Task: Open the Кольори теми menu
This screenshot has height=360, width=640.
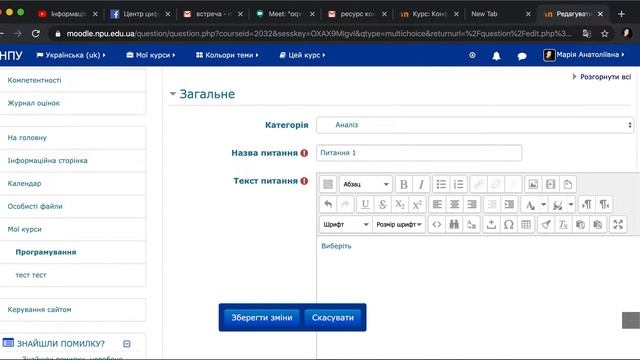Action: coord(227,55)
